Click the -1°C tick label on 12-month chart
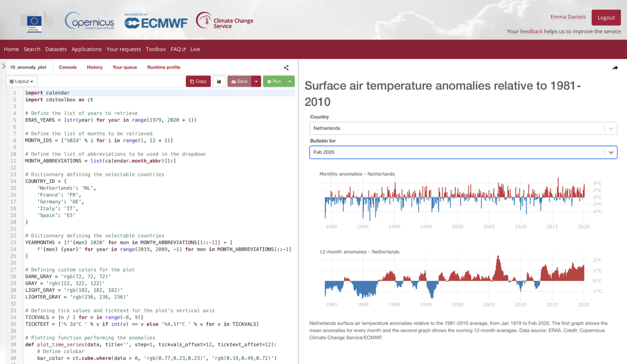This screenshot has width=627, height=364. point(596,291)
